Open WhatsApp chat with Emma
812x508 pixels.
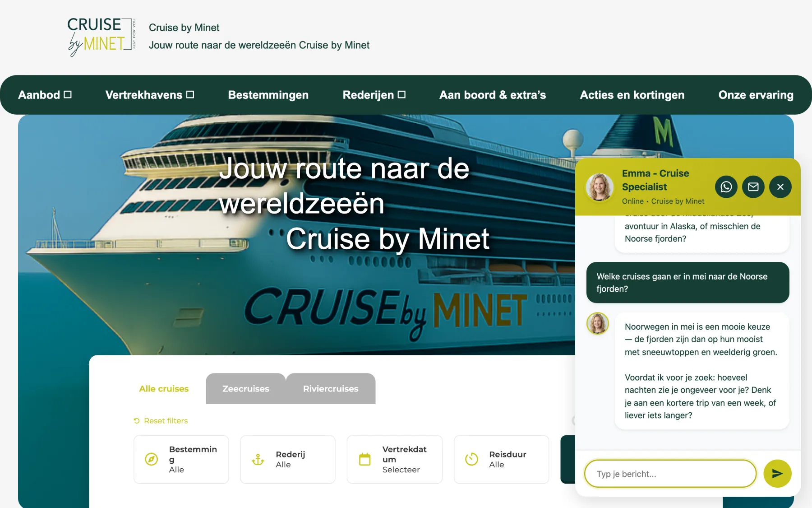point(726,187)
